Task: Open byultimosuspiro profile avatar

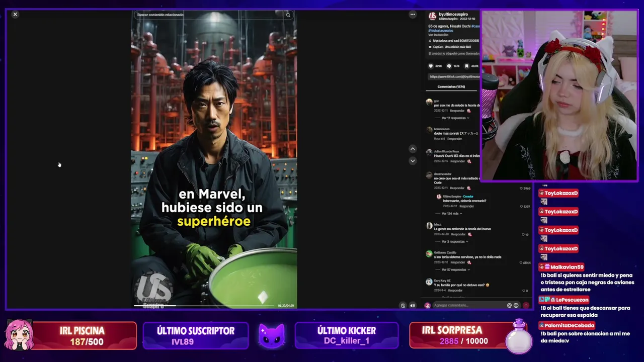Action: click(x=432, y=16)
